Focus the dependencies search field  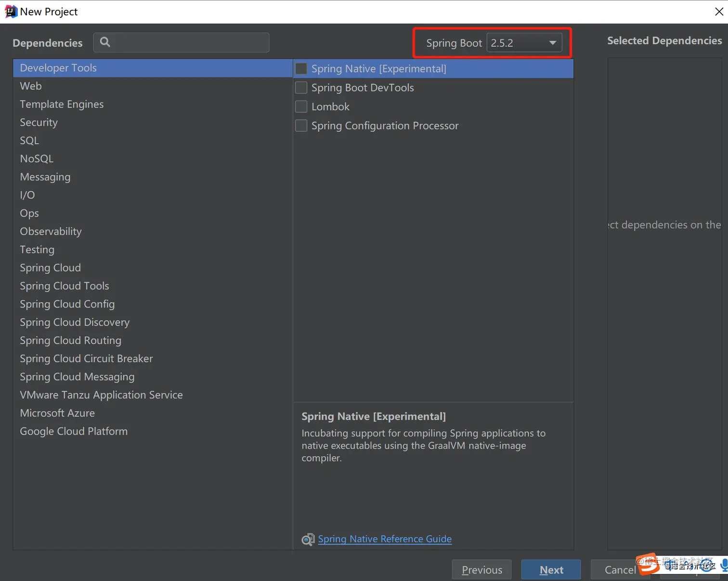tap(182, 42)
